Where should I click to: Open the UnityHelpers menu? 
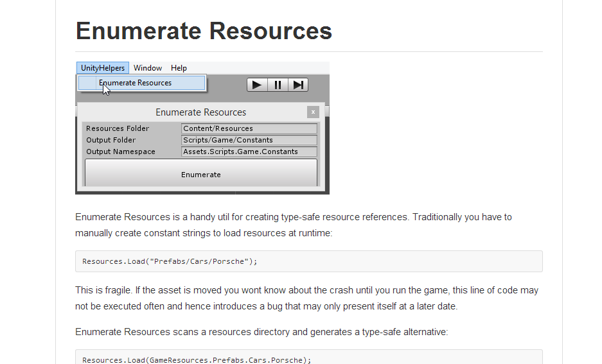pyautogui.click(x=103, y=68)
